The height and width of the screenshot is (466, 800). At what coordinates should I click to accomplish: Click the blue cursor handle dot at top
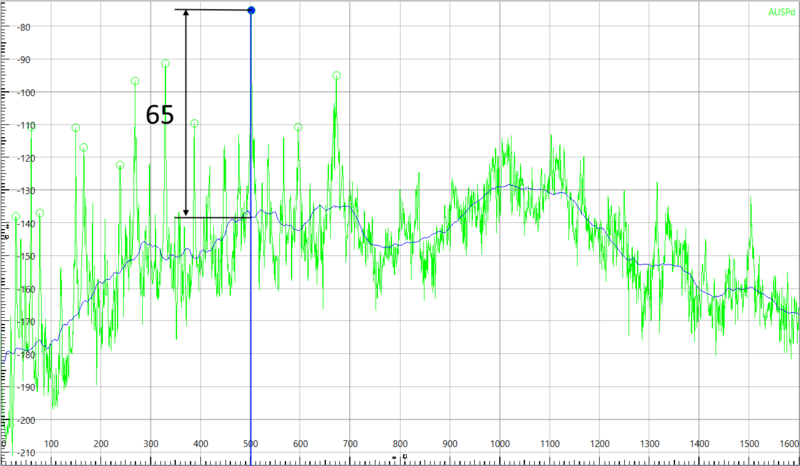(x=251, y=11)
